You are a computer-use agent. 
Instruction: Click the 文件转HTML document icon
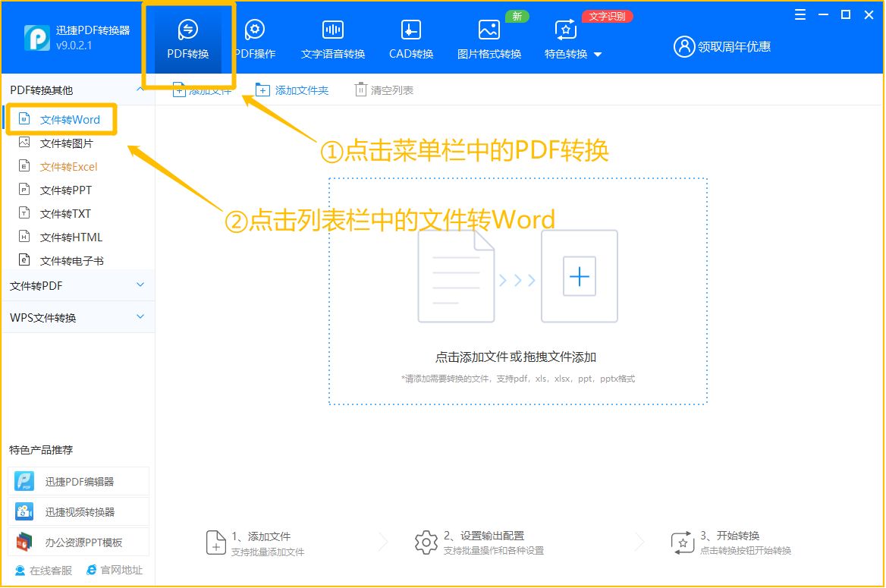pyautogui.click(x=24, y=236)
